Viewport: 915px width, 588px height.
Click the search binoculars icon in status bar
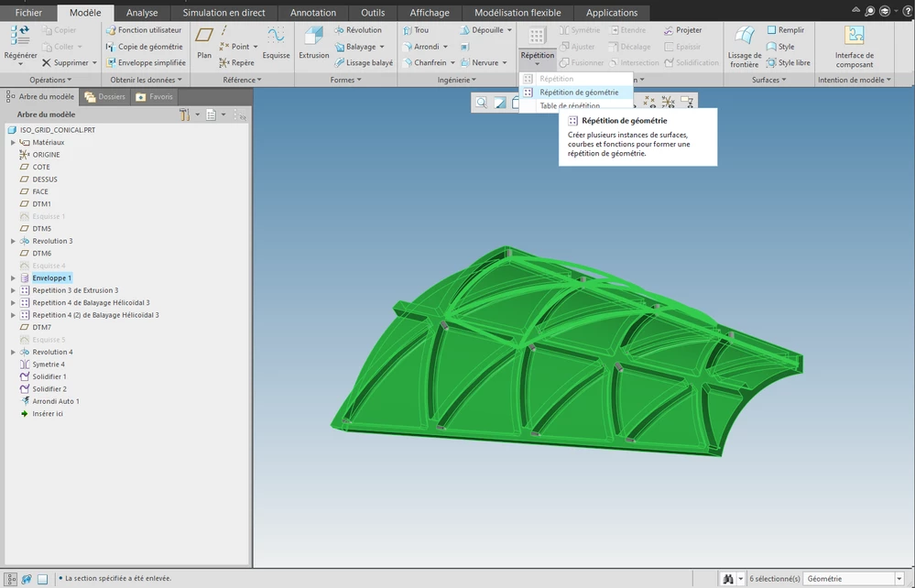coord(727,579)
